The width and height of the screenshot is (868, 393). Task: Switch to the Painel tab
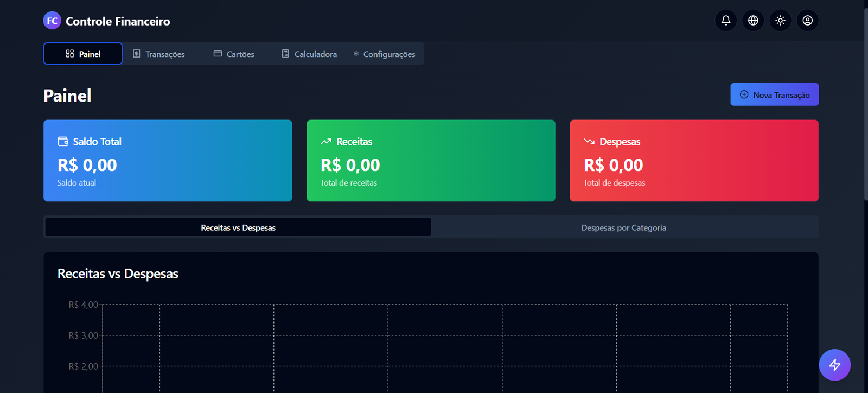(83, 54)
